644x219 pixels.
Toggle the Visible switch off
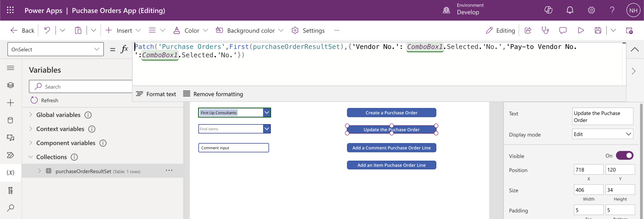[x=624, y=155]
